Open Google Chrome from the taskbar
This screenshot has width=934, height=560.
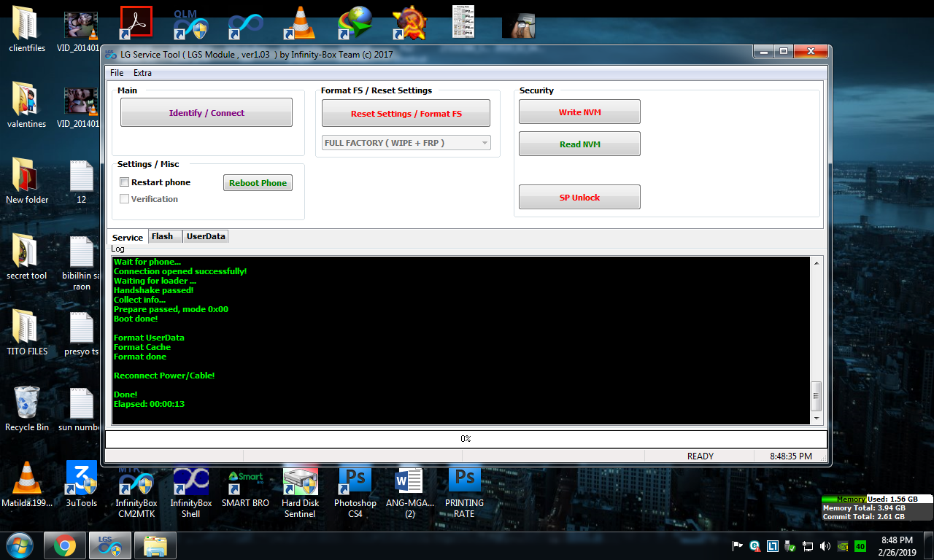64,545
